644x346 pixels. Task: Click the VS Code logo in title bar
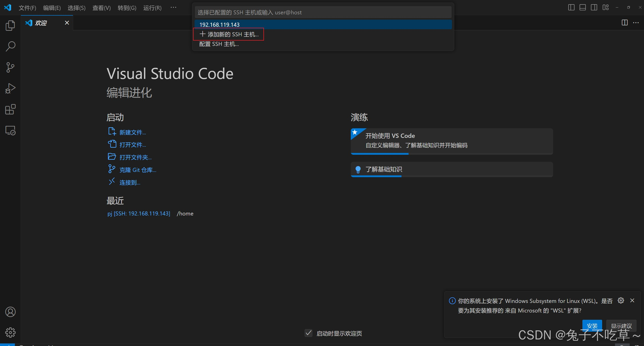point(8,8)
